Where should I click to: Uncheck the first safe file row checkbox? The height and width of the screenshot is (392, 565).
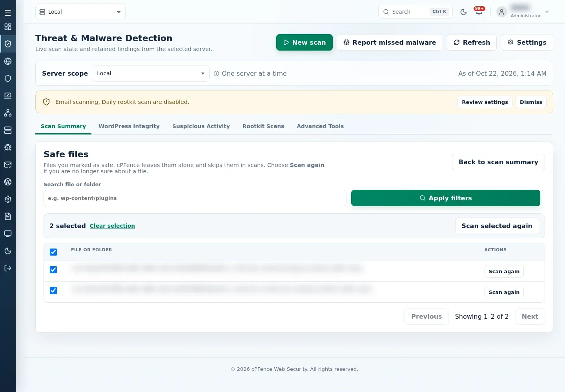pyautogui.click(x=53, y=270)
